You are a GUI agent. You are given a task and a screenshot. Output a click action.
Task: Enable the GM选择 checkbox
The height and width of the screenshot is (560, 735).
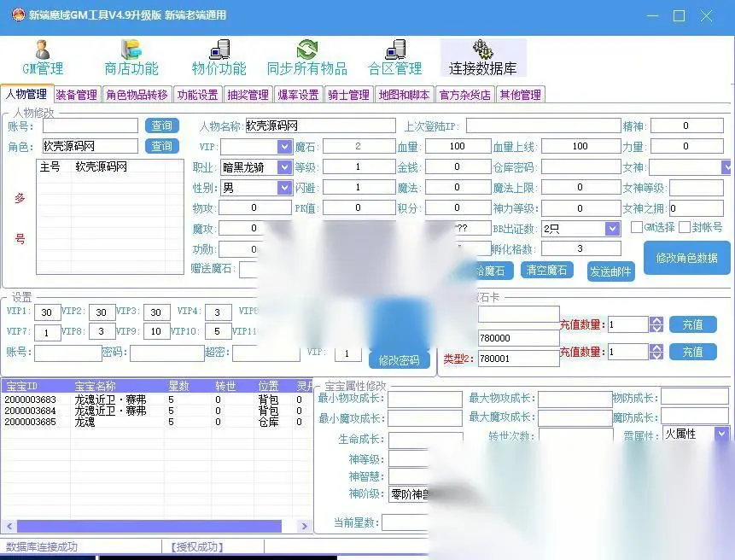point(637,227)
